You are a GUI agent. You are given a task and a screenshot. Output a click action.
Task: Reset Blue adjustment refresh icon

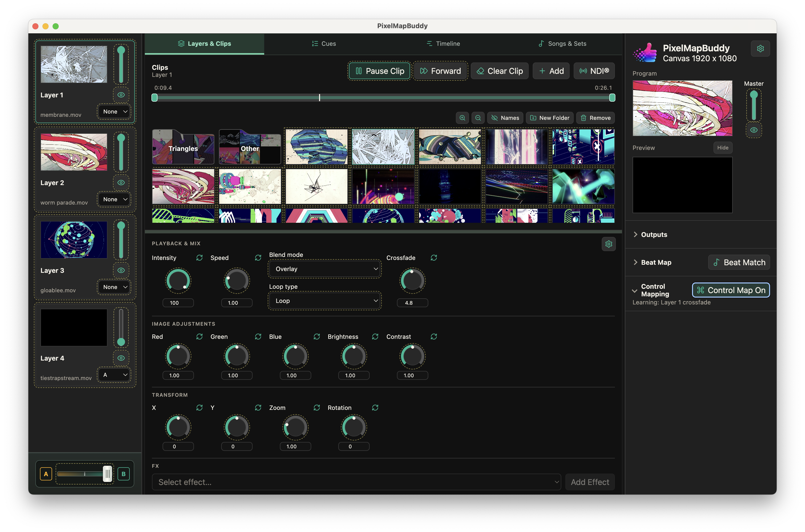317,337
